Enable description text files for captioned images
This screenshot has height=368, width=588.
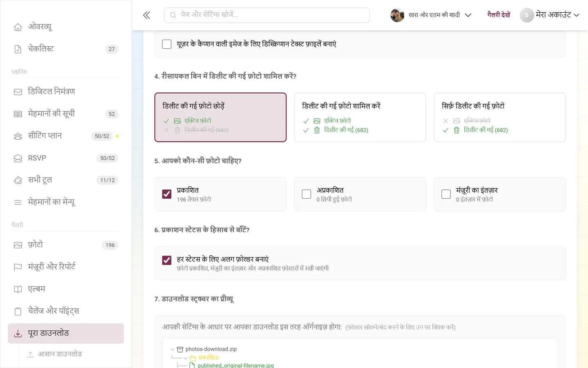167,44
